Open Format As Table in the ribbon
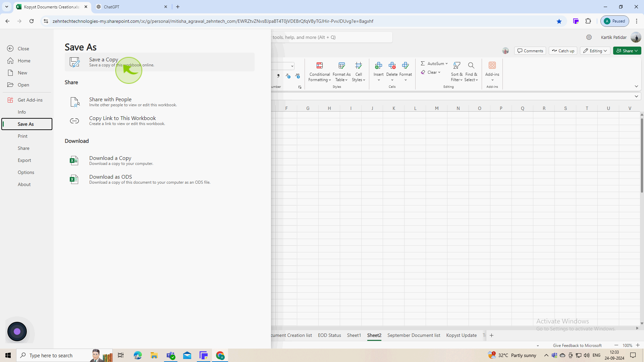Image resolution: width=644 pixels, height=362 pixels. point(341,72)
